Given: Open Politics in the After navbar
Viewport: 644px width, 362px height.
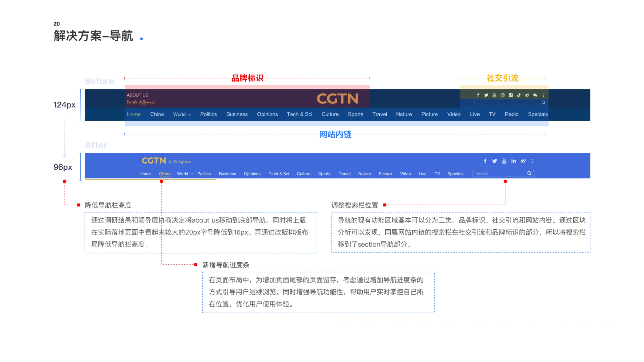Looking at the screenshot, I should (204, 174).
